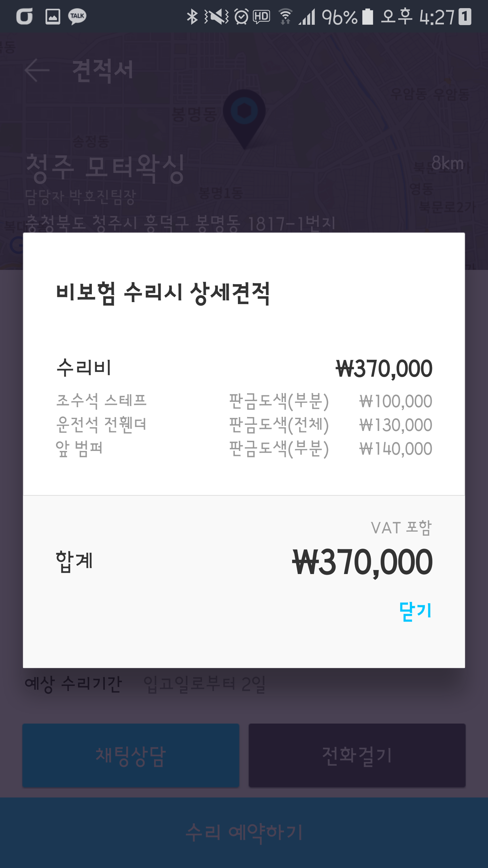Tap the 운전석 전휀더 repair item
488x868 pixels.
101,425
